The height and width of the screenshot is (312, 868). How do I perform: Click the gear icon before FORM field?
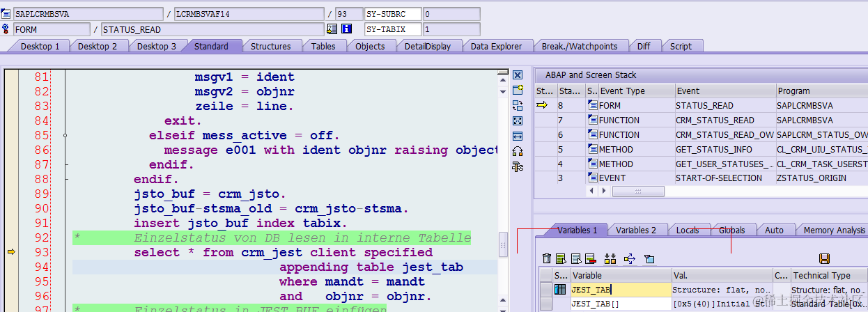[x=7, y=29]
